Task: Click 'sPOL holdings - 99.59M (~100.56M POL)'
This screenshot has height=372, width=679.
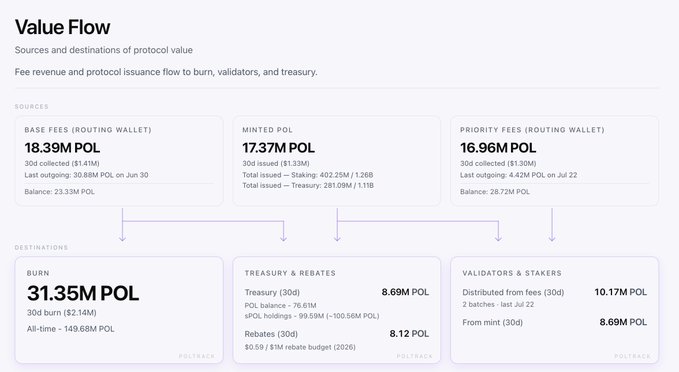Action: 312,316
